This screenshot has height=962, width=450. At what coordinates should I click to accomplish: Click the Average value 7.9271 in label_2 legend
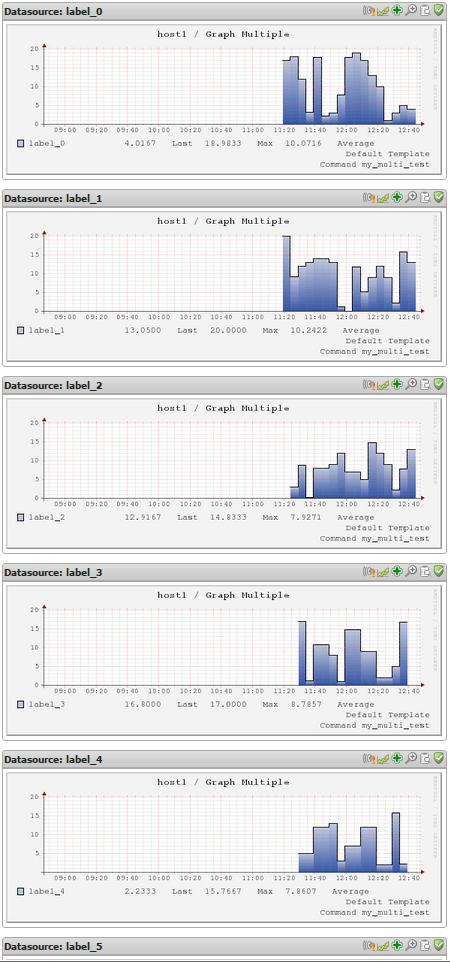[x=306, y=517]
